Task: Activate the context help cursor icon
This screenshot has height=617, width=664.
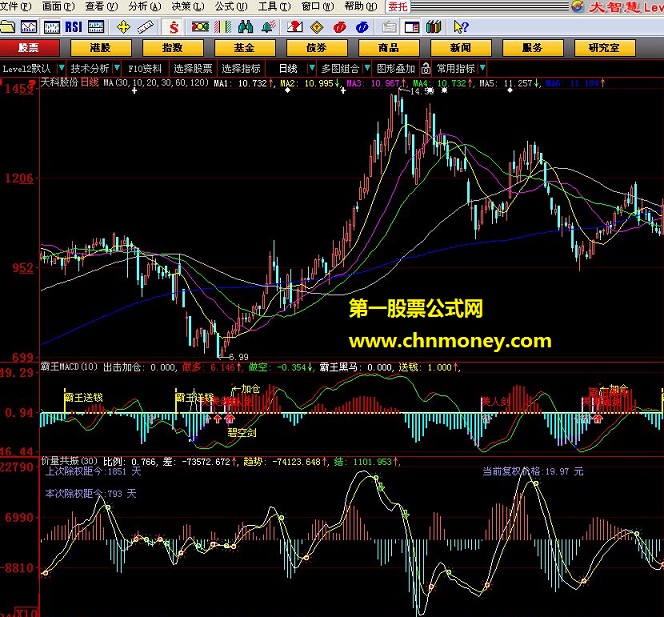Action: coord(460,27)
